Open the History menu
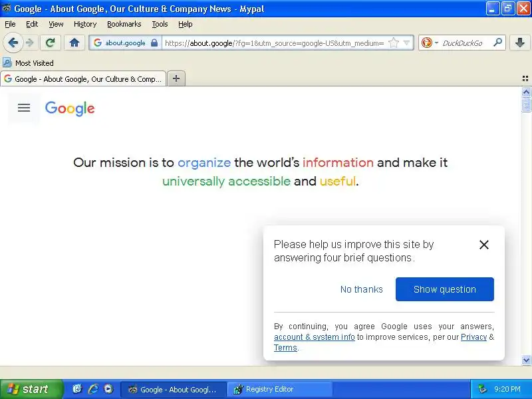The image size is (532, 399). [85, 24]
